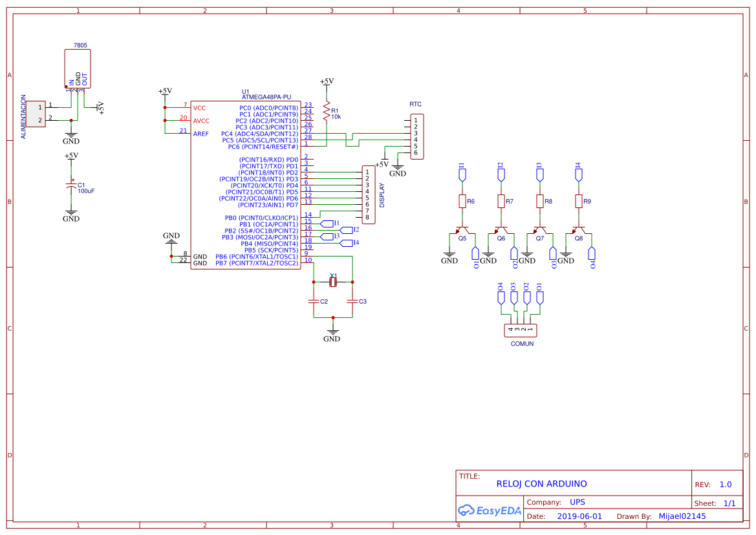Select the 7805 voltage regulator symbol
This screenshot has width=756, height=535.
[x=76, y=68]
